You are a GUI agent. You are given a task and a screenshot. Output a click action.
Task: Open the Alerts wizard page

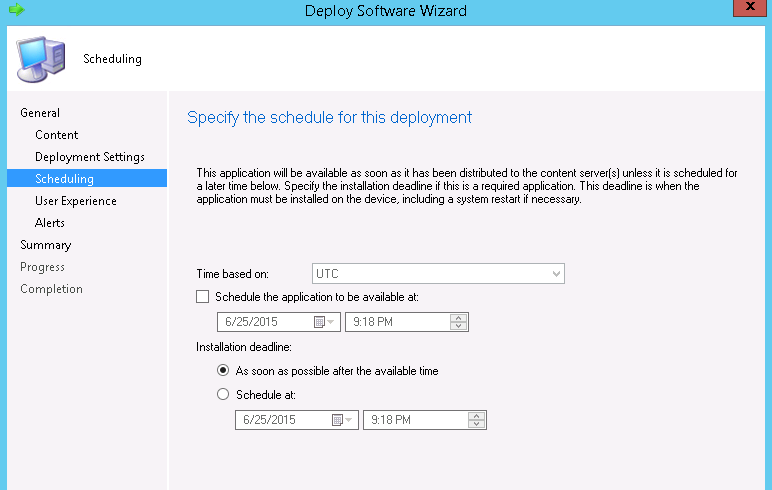click(50, 223)
